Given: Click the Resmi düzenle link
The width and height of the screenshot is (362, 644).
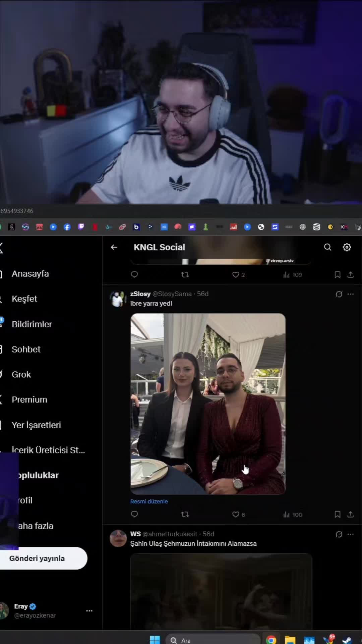Looking at the screenshot, I should click(x=149, y=501).
